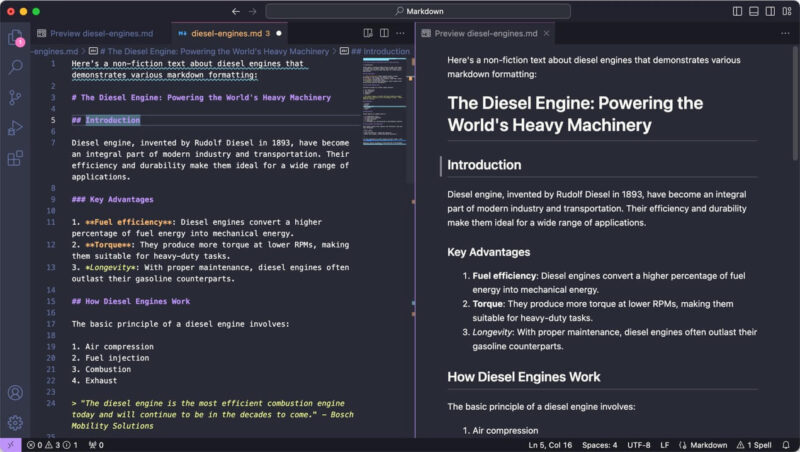Click the ## How Diesel Engines Work source line

coord(131,302)
